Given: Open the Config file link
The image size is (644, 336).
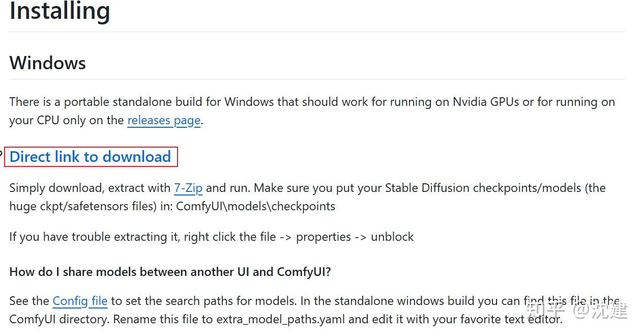Looking at the screenshot, I should 80,301.
